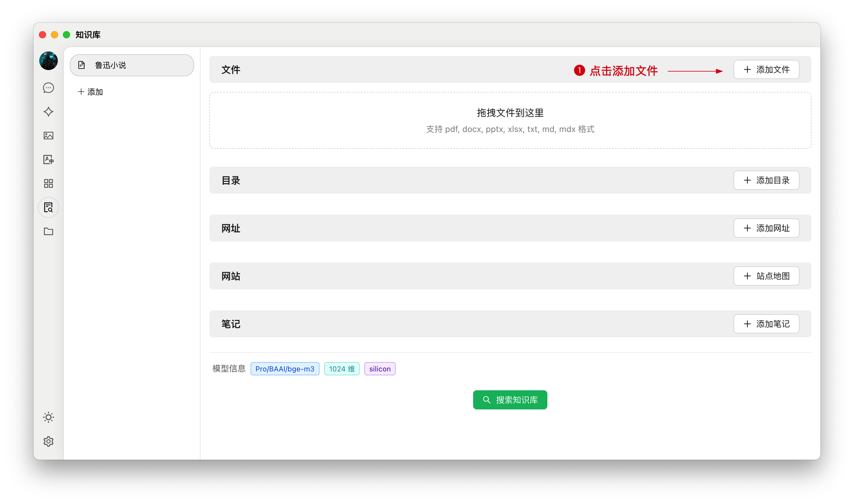
Task: Open the agents sparkle icon
Action: coord(49,112)
